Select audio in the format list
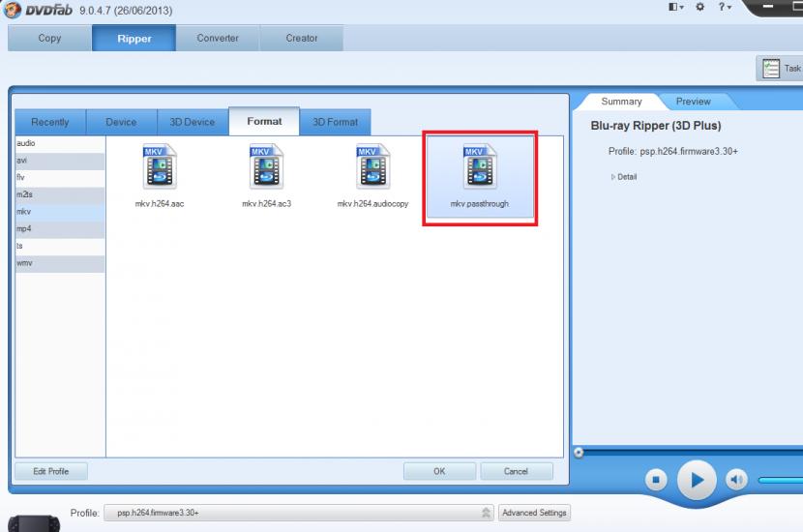The width and height of the screenshot is (803, 532). pos(60,143)
